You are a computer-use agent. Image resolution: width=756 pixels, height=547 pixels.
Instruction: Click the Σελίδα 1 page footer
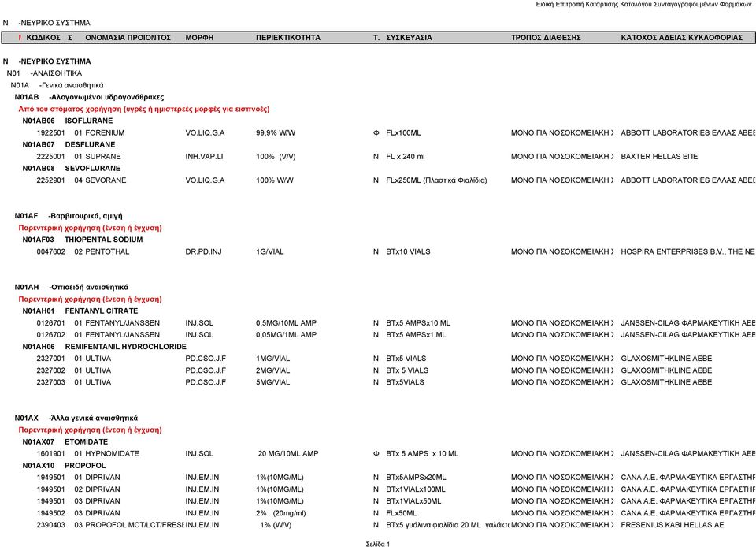pos(378,544)
